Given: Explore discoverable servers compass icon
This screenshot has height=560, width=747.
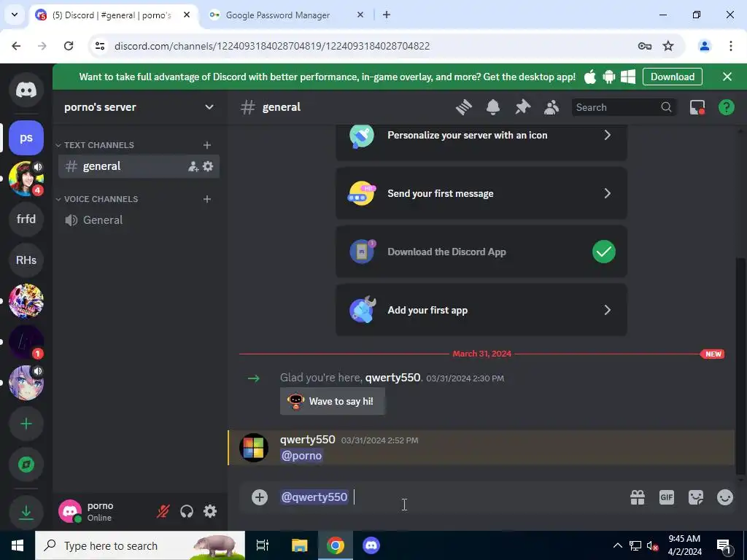Looking at the screenshot, I should tap(26, 464).
